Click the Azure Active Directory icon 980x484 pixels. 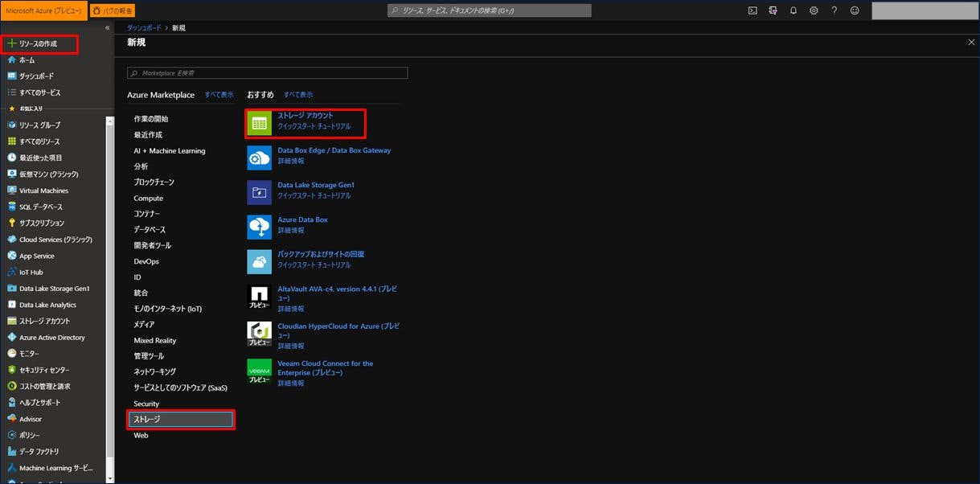pyautogui.click(x=12, y=338)
